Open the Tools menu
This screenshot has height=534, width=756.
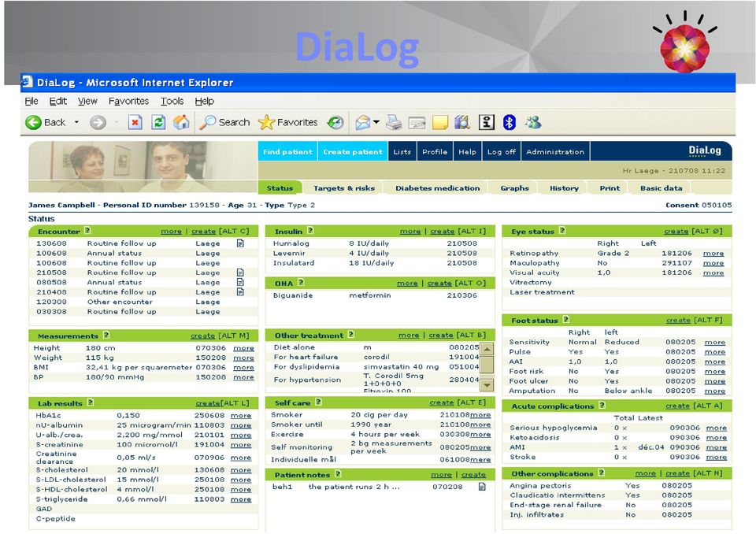(x=172, y=102)
